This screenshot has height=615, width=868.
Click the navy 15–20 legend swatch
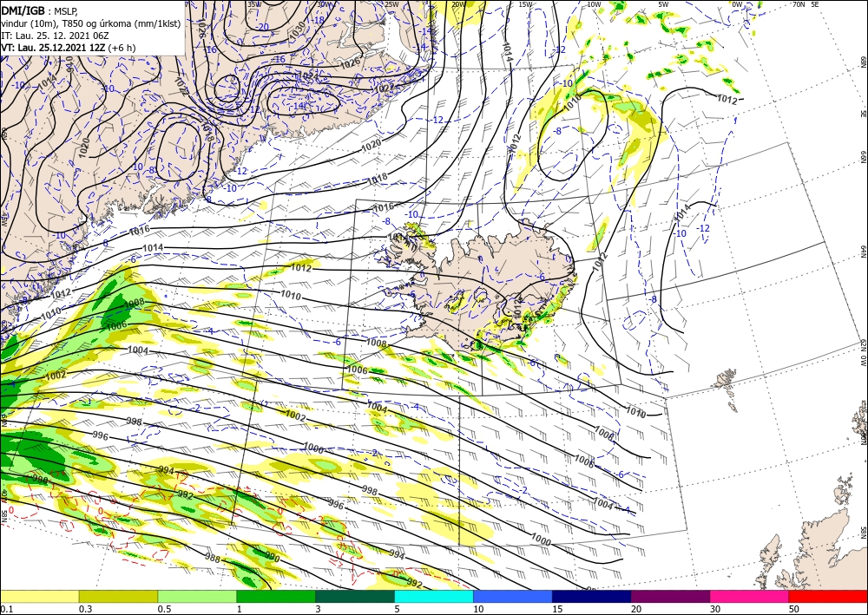pos(592,596)
